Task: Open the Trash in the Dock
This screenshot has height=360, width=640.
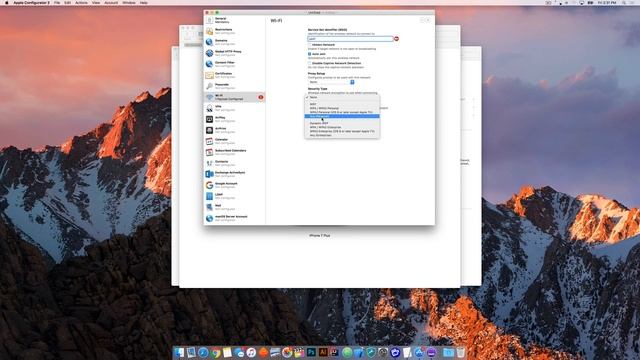Action: pos(460,352)
